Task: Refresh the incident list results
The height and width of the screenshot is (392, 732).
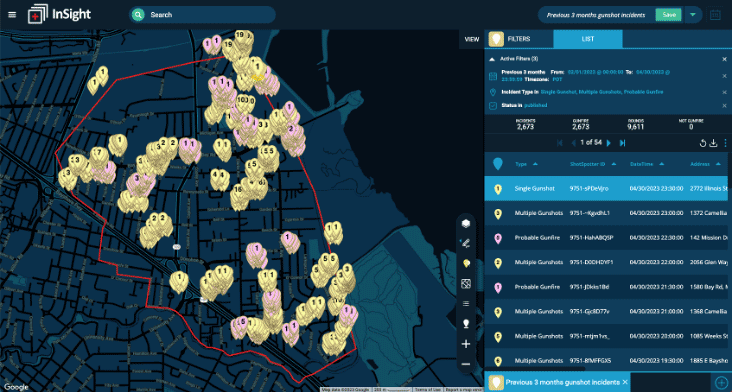Action: click(x=703, y=143)
